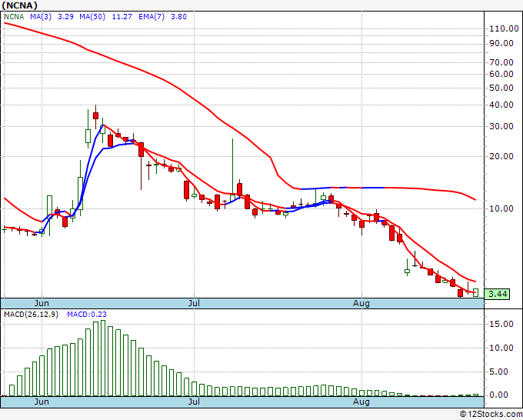
Task: Click the 70.00 price axis label
Action: click(501, 62)
